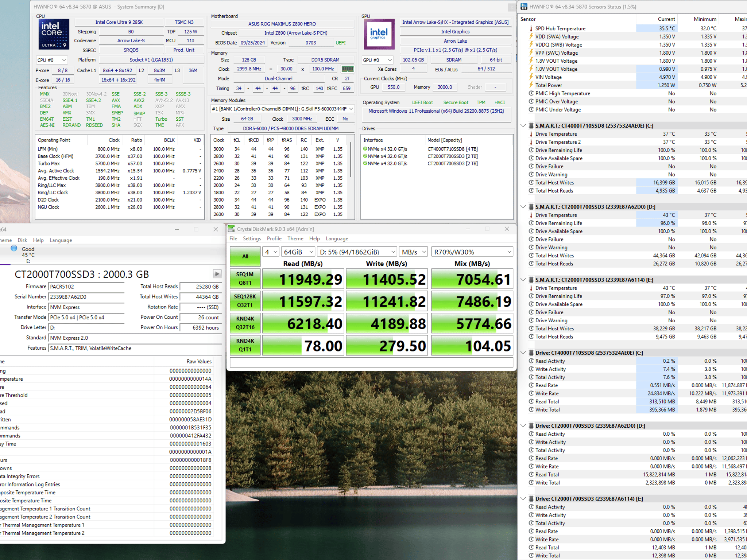This screenshot has width=747, height=560.
Task: Click the Total Host Writes value 44364 GB
Action: click(201, 297)
